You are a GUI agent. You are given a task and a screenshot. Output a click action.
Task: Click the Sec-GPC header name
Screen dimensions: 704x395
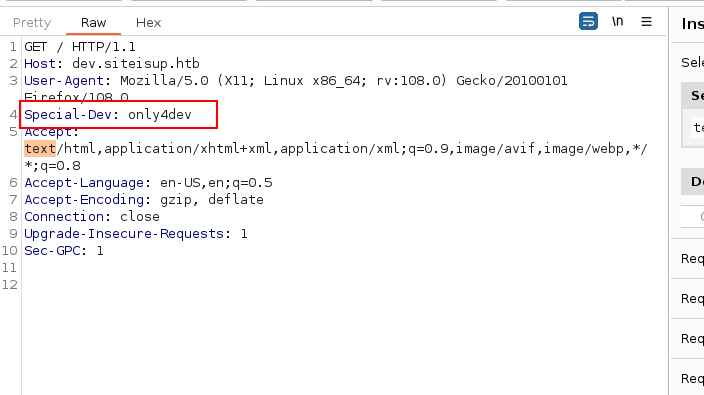coord(52,251)
